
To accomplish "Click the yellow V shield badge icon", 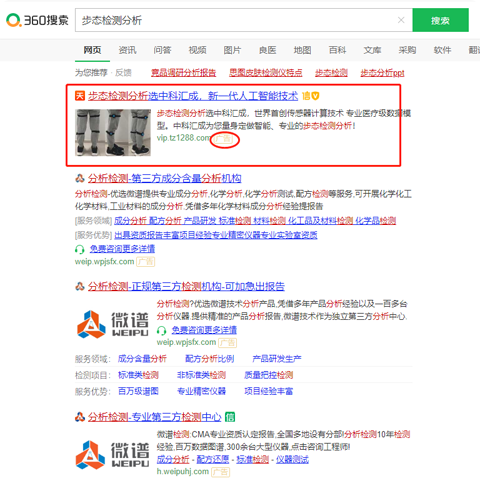I will pyautogui.click(x=315, y=96).
